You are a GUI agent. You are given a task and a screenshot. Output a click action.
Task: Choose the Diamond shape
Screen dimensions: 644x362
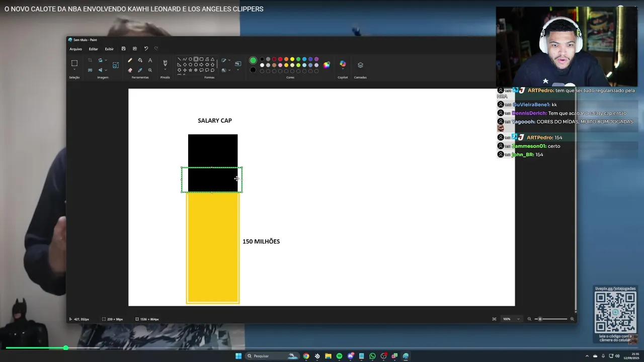(185, 65)
